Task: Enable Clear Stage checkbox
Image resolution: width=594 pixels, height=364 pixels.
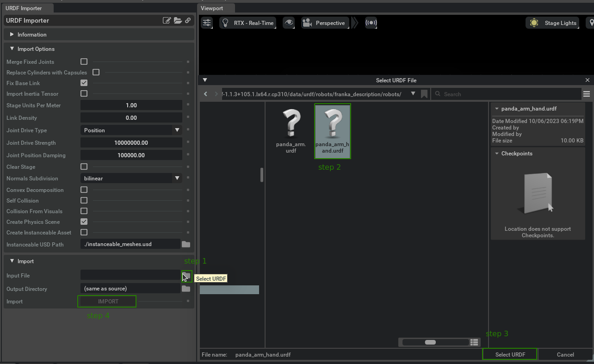Action: [x=84, y=167]
